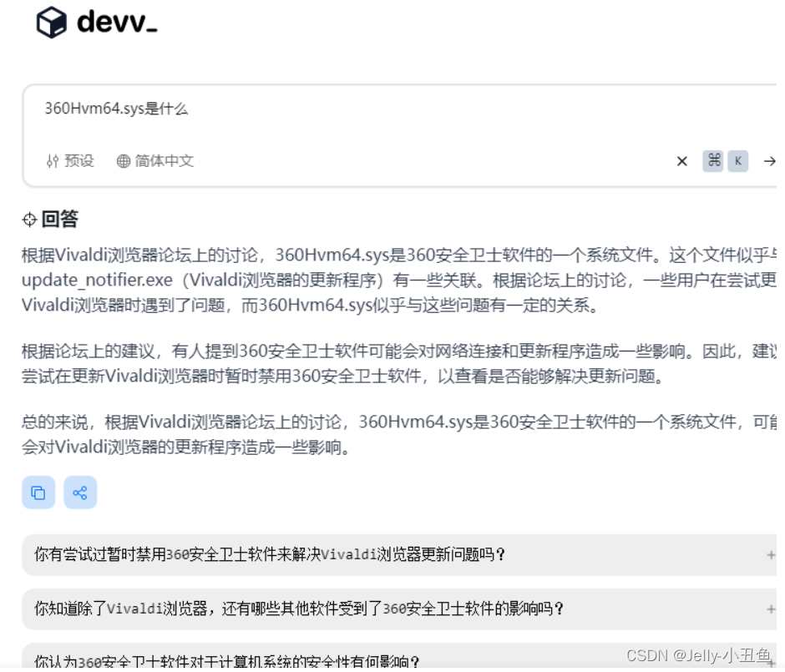The height and width of the screenshot is (672, 785).
Task: Share the answer with the share icon
Action: (x=80, y=493)
